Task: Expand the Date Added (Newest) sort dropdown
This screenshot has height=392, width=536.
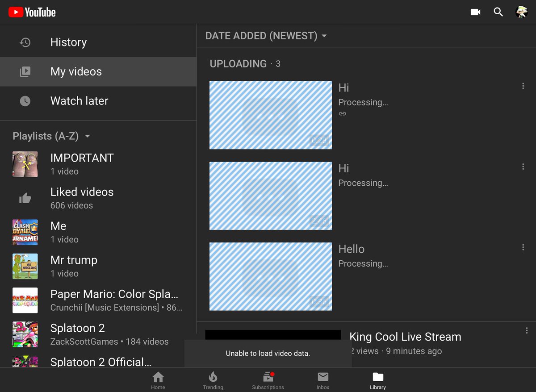Action: [x=266, y=36]
